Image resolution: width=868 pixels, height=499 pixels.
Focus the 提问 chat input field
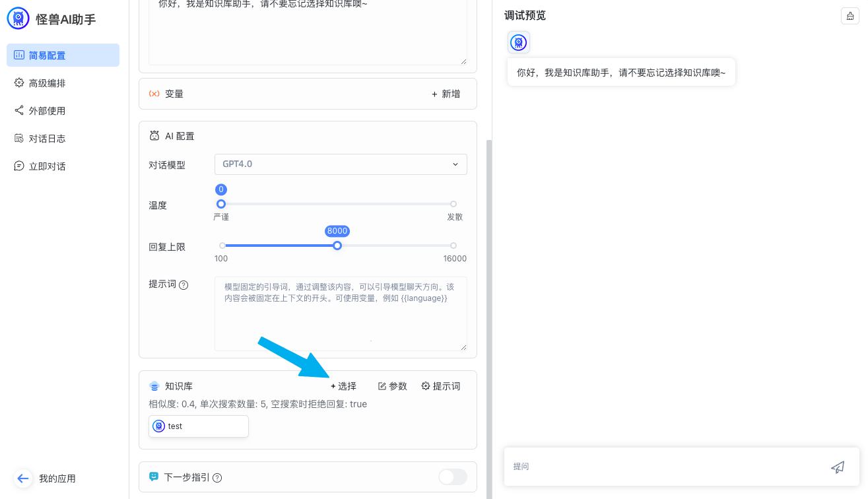(665, 467)
